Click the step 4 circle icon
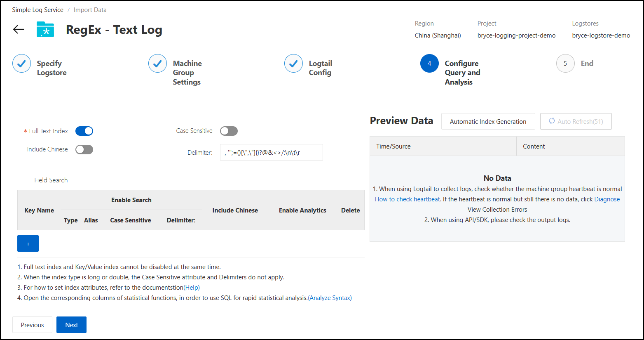Screen dimensions: 644x340 pyautogui.click(x=429, y=64)
